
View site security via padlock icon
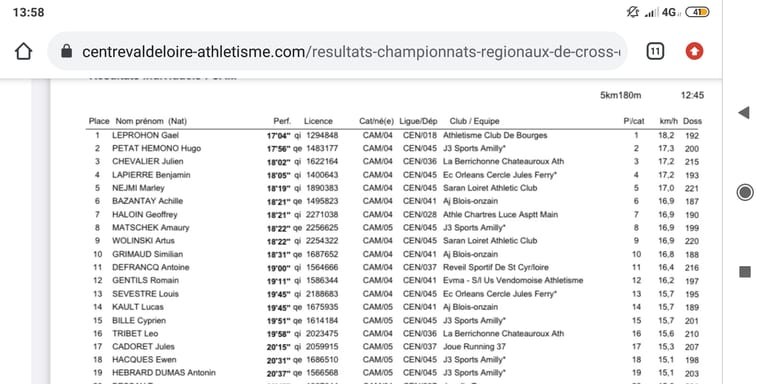(x=67, y=51)
